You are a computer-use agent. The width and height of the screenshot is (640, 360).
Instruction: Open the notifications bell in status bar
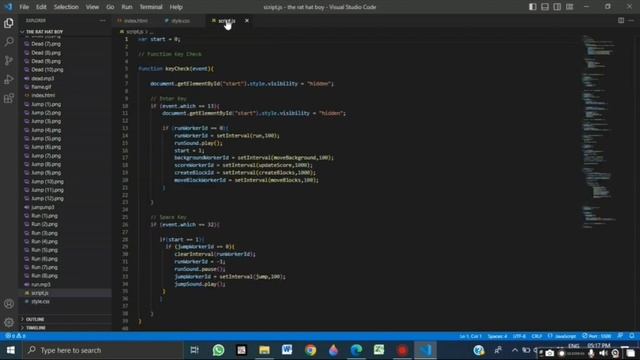(x=631, y=336)
